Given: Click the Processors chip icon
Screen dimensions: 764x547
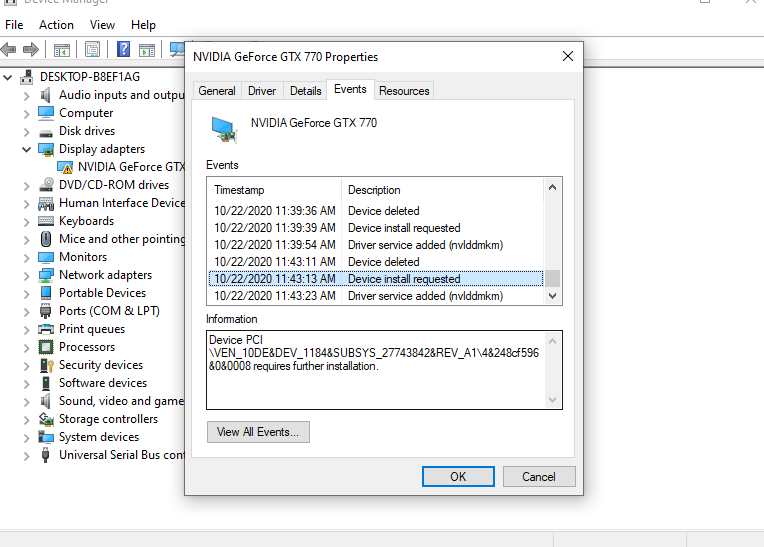Looking at the screenshot, I should coord(46,347).
